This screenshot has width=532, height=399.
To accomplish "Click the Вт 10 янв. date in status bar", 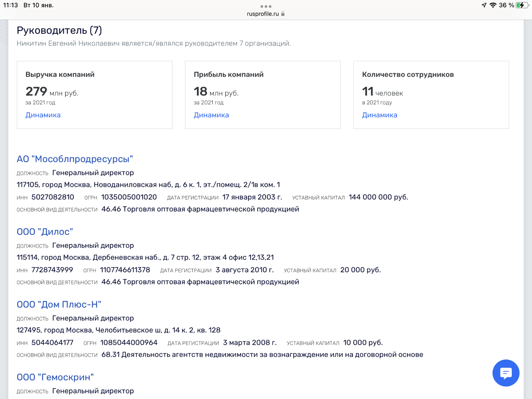I will (39, 5).
